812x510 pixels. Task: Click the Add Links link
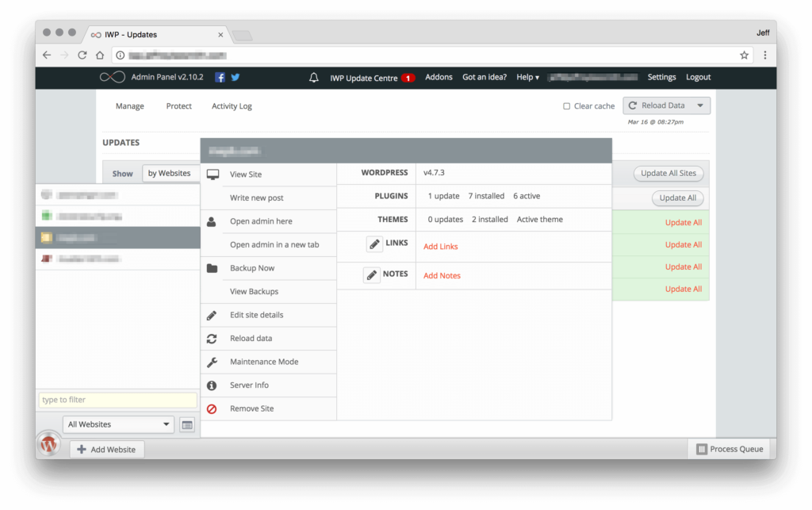pos(440,247)
